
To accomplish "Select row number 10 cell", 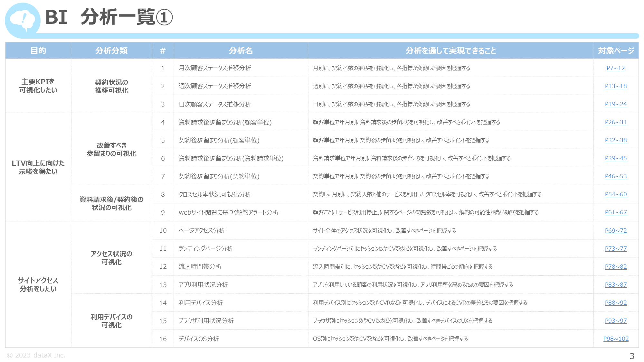I will tap(163, 230).
